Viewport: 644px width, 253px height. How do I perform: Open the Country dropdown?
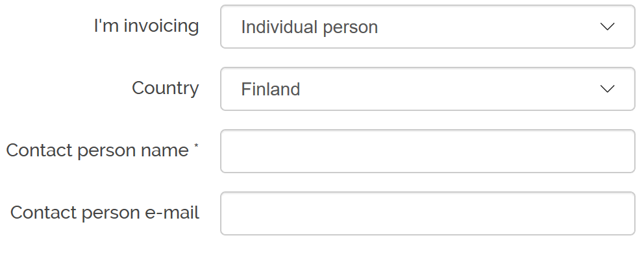[x=428, y=89]
